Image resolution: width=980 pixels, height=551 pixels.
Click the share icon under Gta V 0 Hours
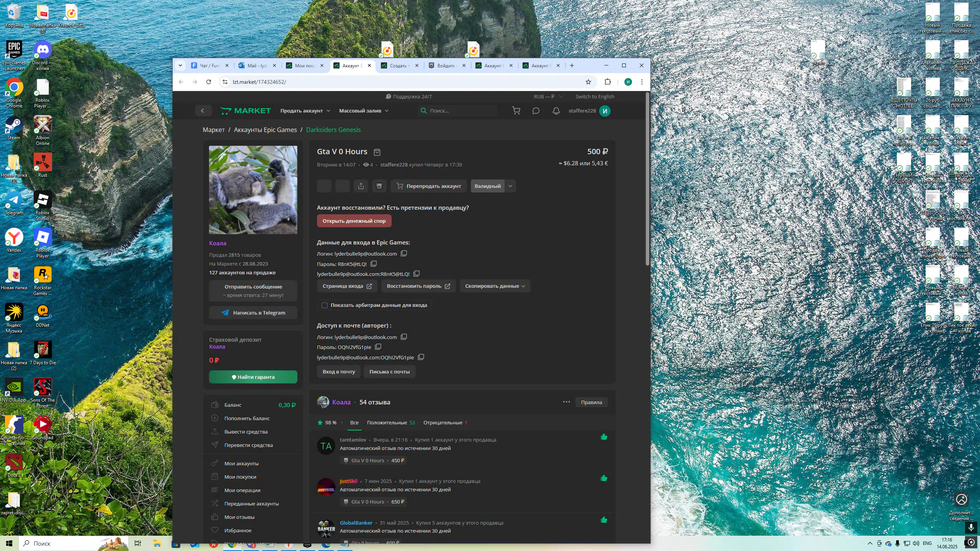[x=361, y=186]
